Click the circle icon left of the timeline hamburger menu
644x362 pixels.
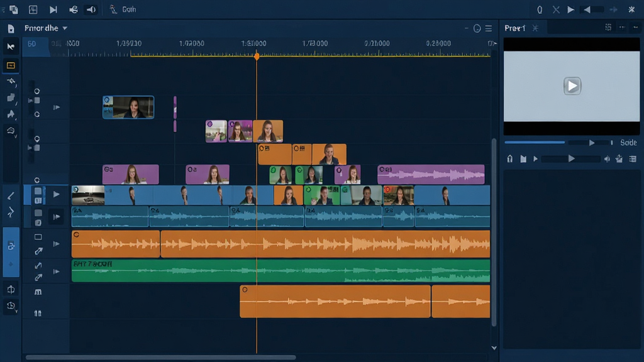click(477, 28)
